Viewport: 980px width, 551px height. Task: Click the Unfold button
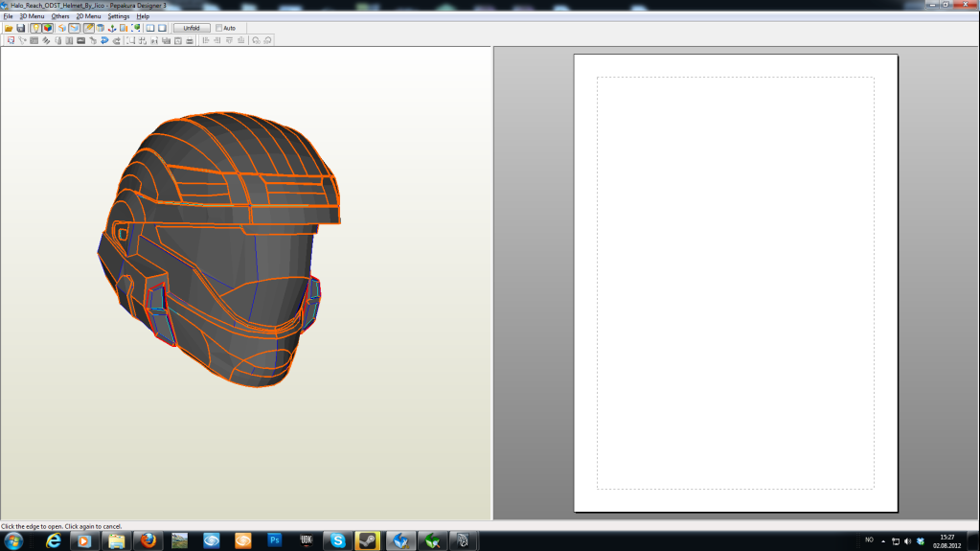click(x=192, y=28)
